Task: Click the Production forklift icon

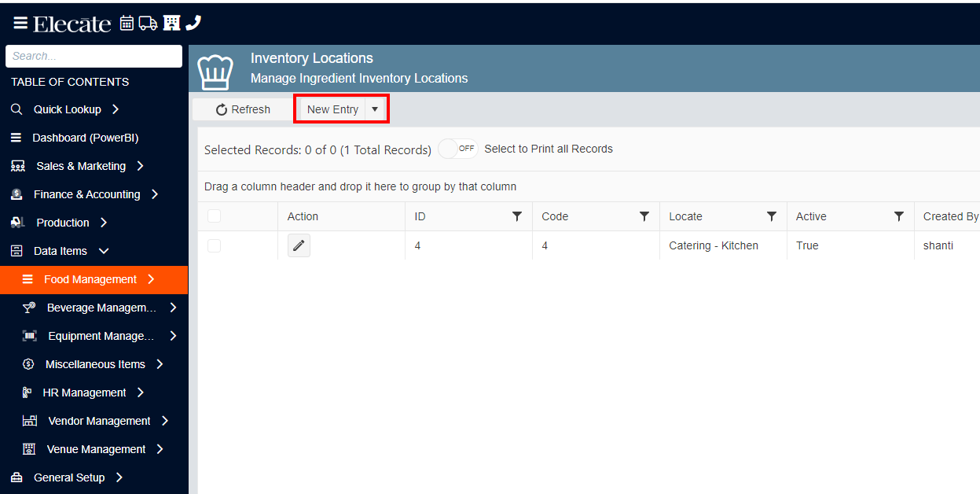Action: tap(17, 223)
